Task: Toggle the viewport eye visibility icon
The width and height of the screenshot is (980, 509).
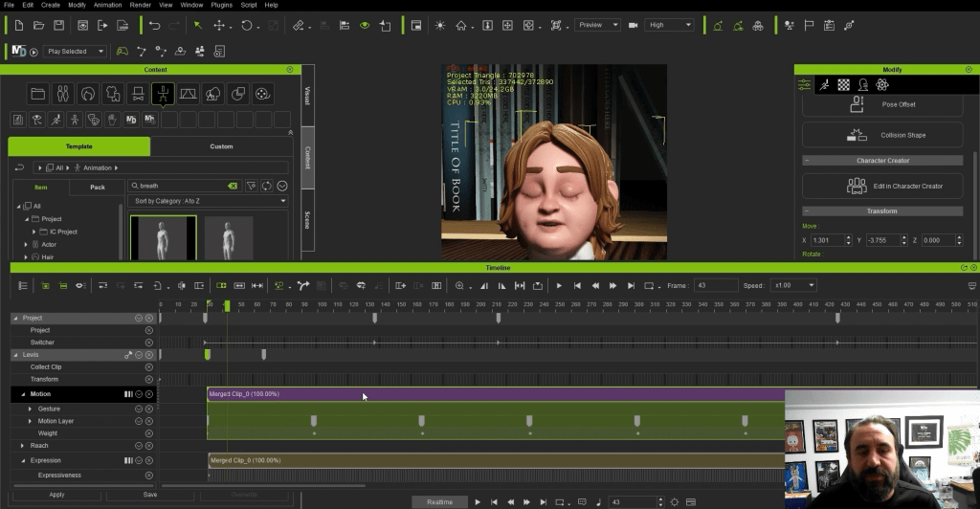Action: pos(365,26)
